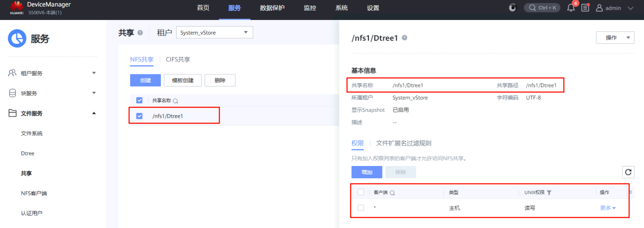
Task: Open the 数据保护 top menu
Action: click(x=272, y=8)
